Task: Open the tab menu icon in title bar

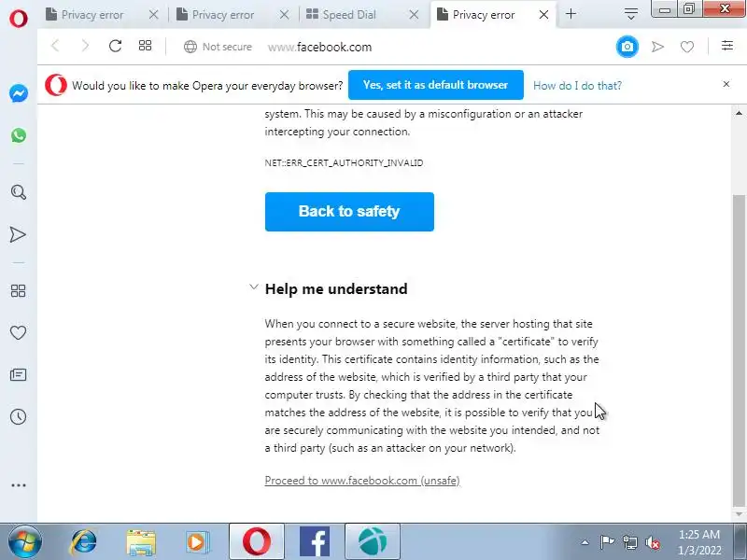Action: [631, 14]
